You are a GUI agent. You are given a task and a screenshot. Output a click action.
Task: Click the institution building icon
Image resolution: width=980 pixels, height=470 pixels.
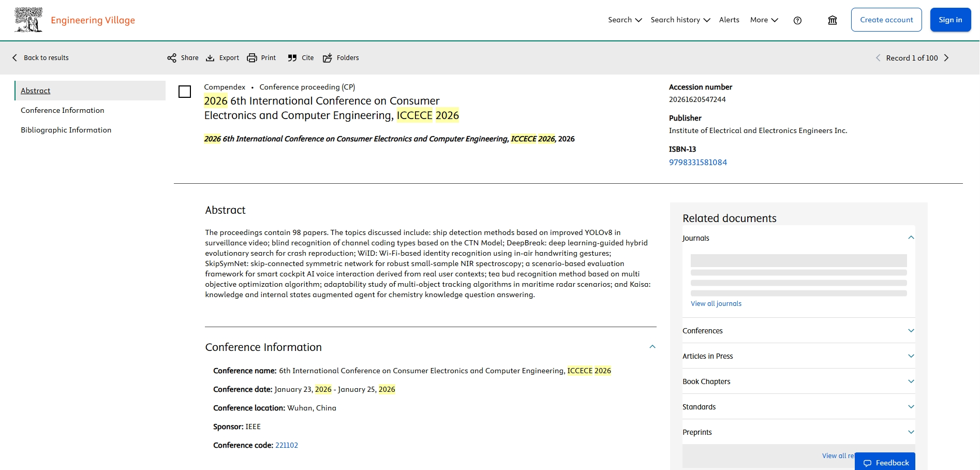(833, 20)
